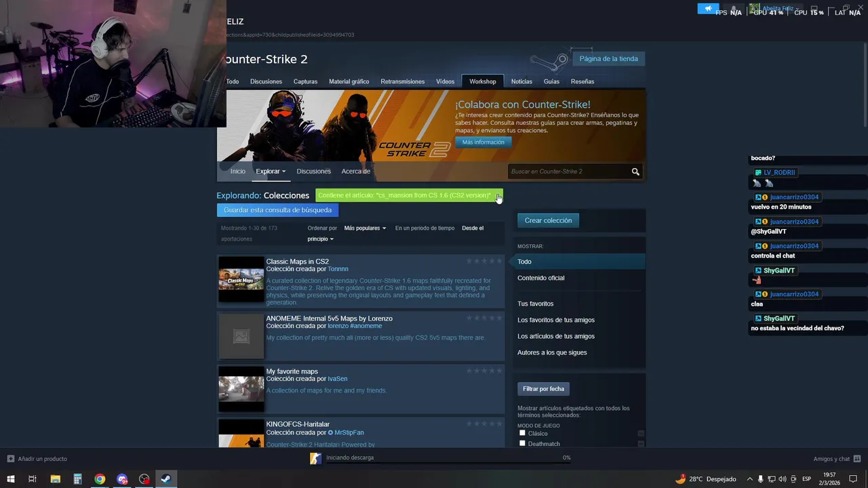The height and width of the screenshot is (488, 868).
Task: Open Classic Maps in CS2 thumbnail
Action: pos(241,279)
